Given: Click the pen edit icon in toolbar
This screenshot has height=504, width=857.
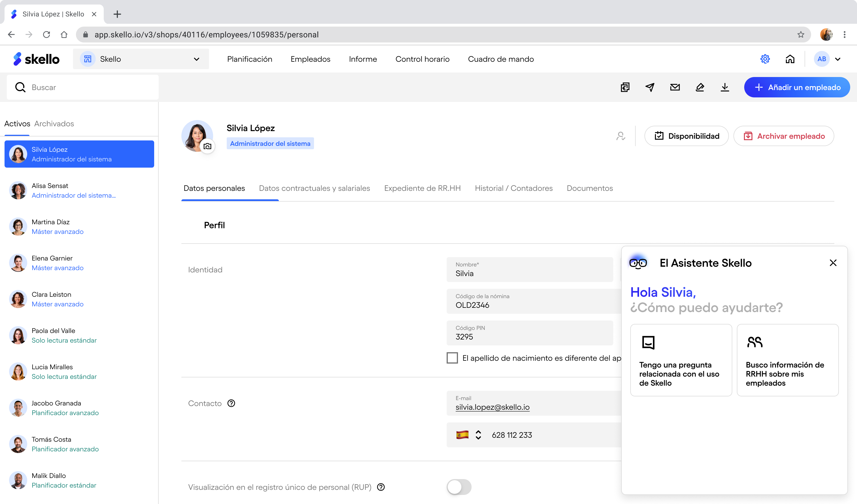Looking at the screenshot, I should 699,87.
